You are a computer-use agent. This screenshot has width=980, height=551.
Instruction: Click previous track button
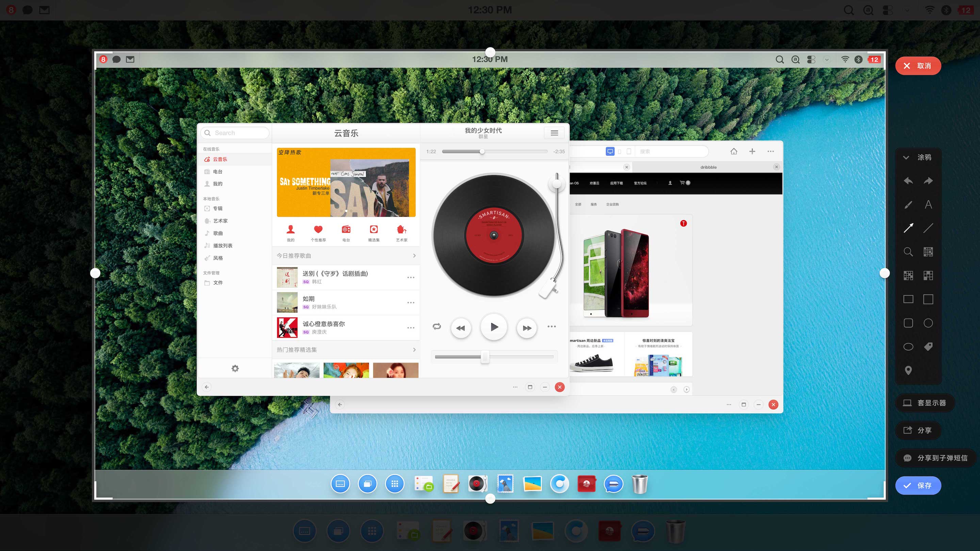(x=461, y=328)
